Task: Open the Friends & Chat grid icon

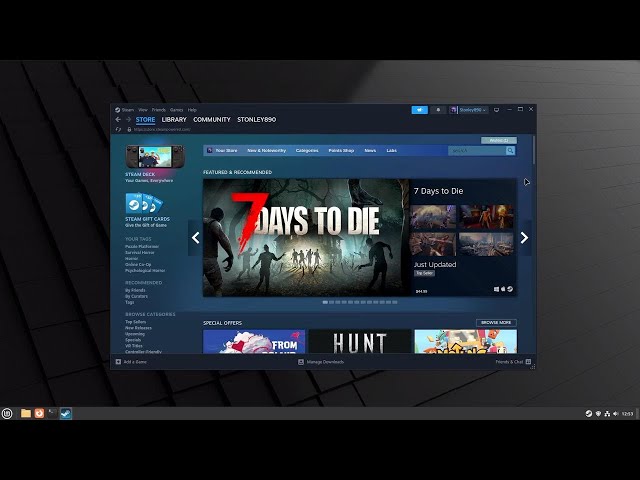Action: [528, 362]
